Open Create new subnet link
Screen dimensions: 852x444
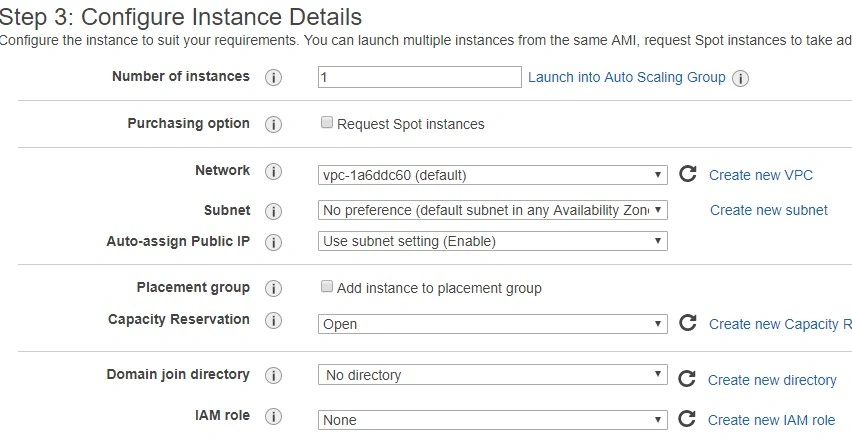point(769,210)
